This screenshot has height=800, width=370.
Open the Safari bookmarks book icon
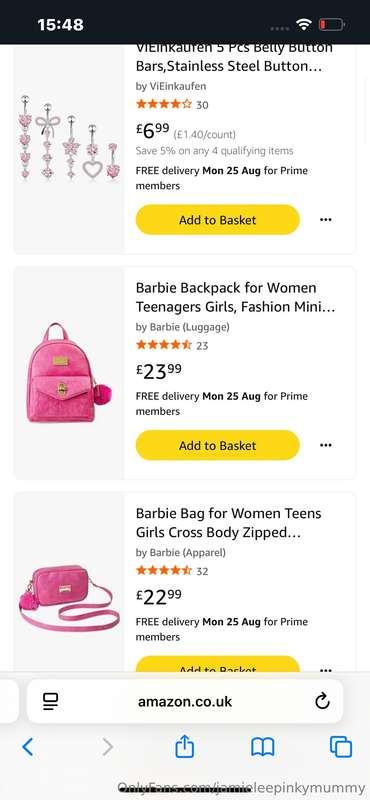click(263, 747)
